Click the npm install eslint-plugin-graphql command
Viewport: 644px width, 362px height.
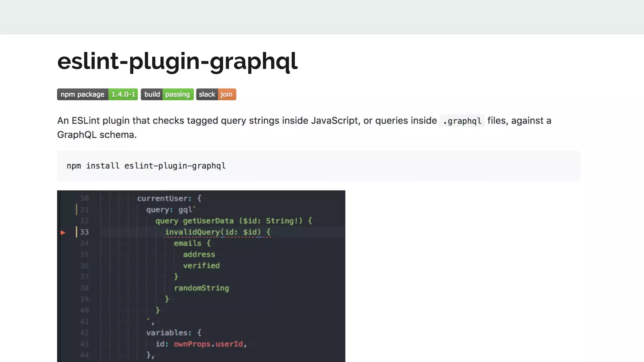point(146,166)
